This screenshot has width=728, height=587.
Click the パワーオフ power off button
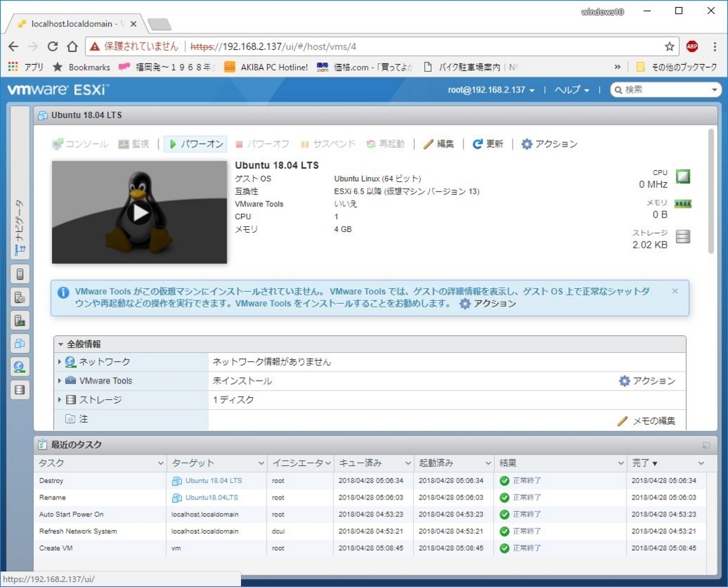[262, 144]
